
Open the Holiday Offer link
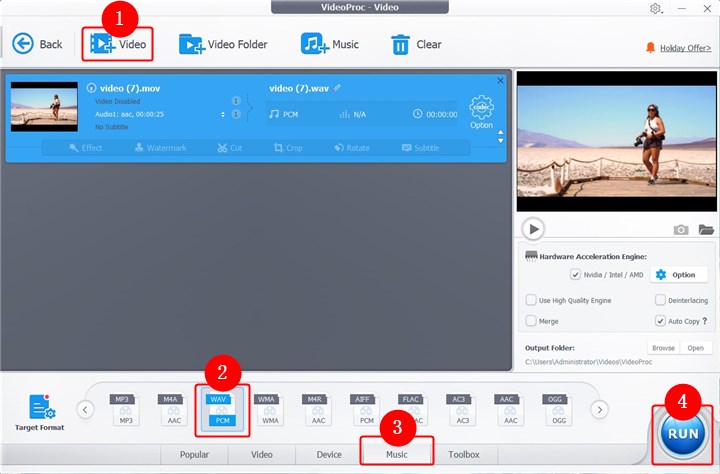(685, 48)
